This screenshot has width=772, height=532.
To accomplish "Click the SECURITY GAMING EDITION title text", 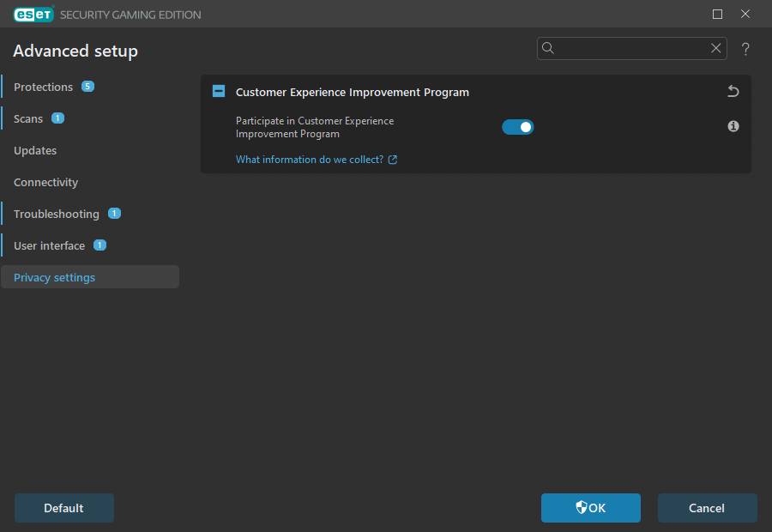I will click(x=130, y=15).
